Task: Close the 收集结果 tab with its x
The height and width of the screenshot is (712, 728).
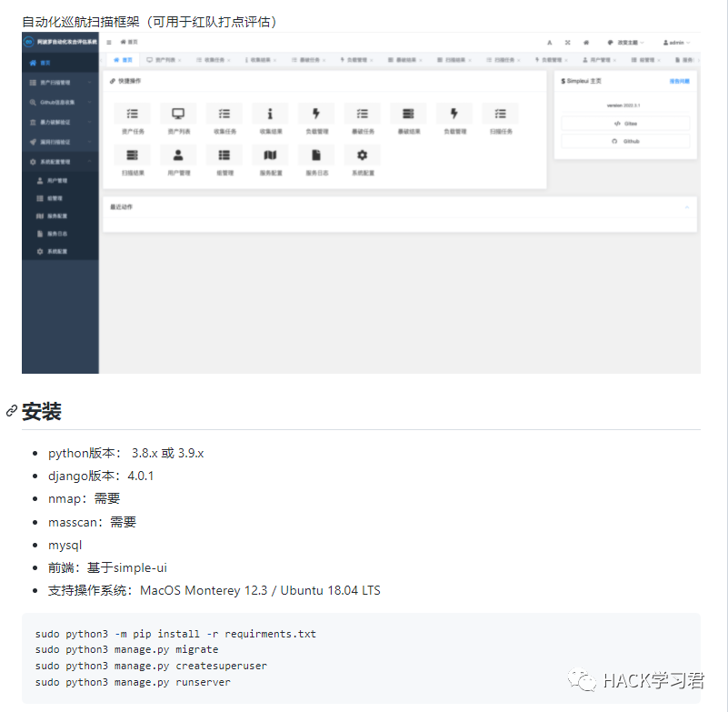Action: click(x=274, y=60)
